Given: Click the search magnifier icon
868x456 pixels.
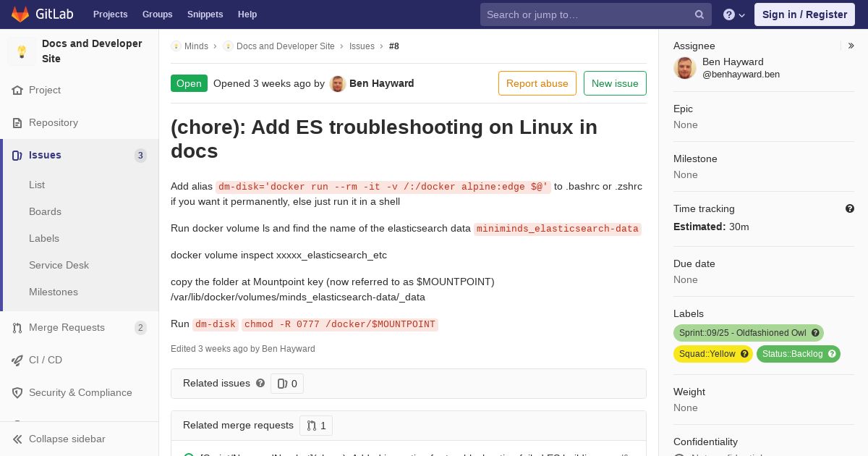Looking at the screenshot, I should click(x=699, y=14).
